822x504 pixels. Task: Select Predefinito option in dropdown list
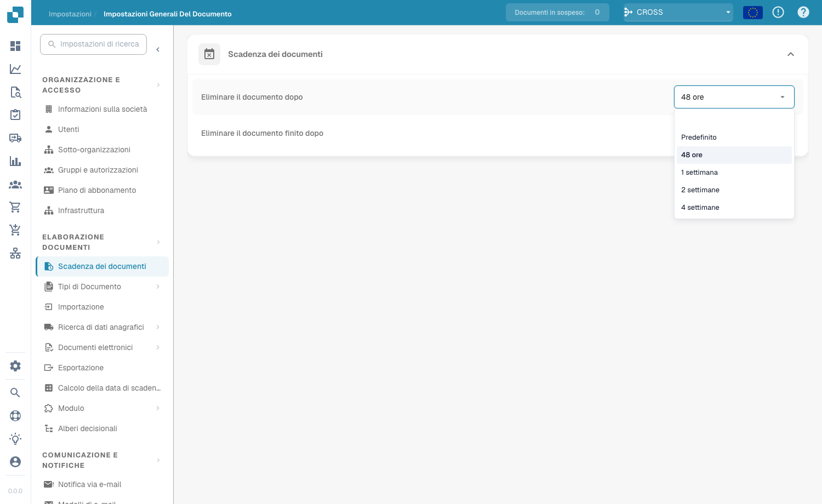point(734,138)
